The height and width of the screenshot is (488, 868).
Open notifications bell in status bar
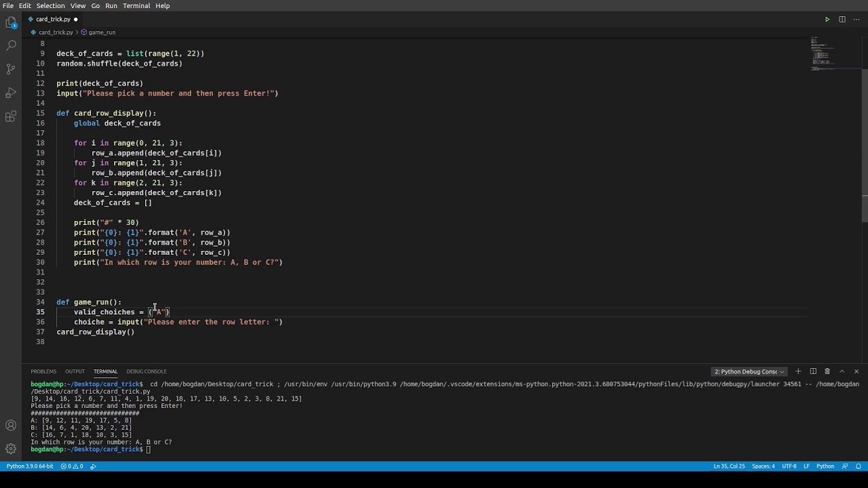point(859,466)
